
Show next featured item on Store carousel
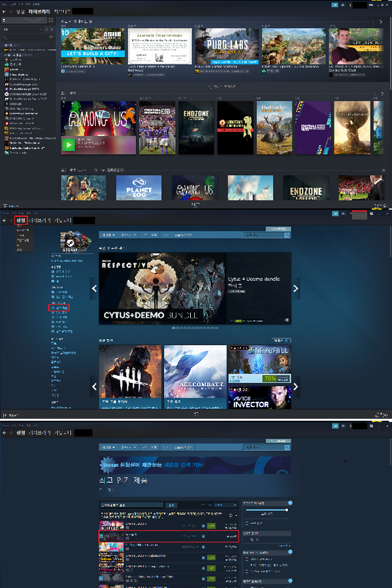pos(295,288)
